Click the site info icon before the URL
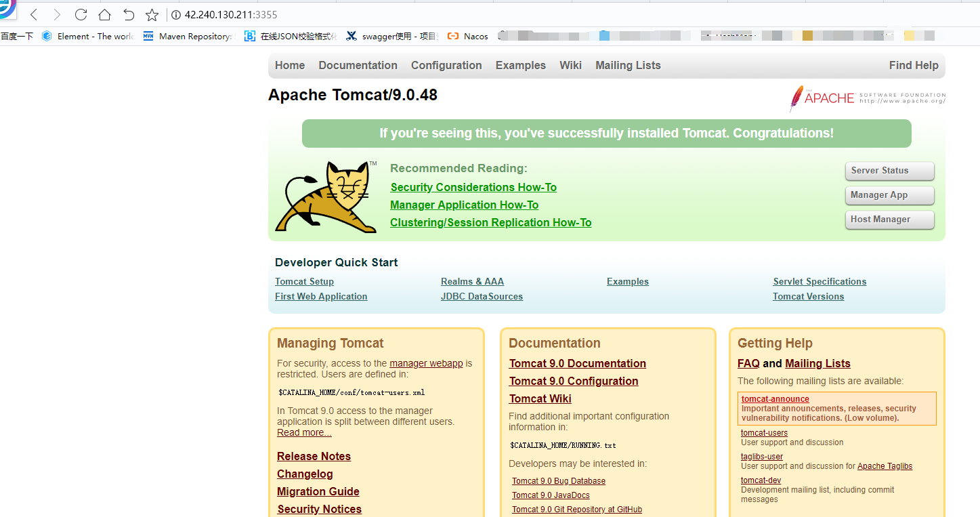The height and width of the screenshot is (517, 980). [x=176, y=15]
